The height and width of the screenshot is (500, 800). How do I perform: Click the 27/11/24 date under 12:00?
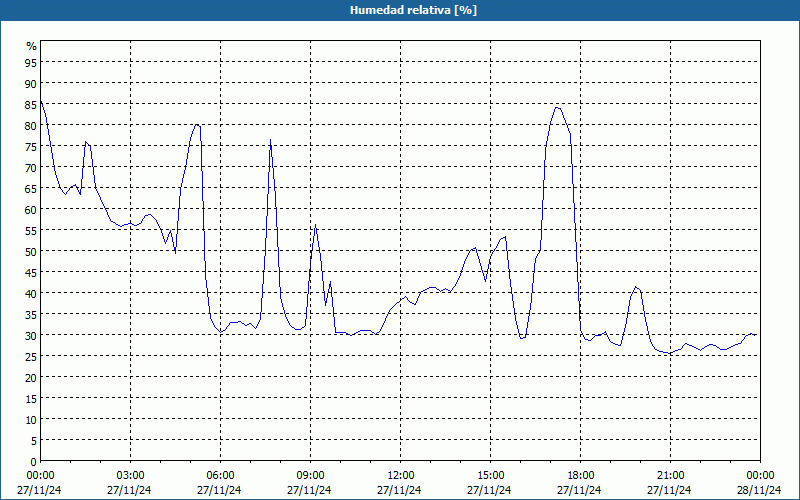(399, 490)
